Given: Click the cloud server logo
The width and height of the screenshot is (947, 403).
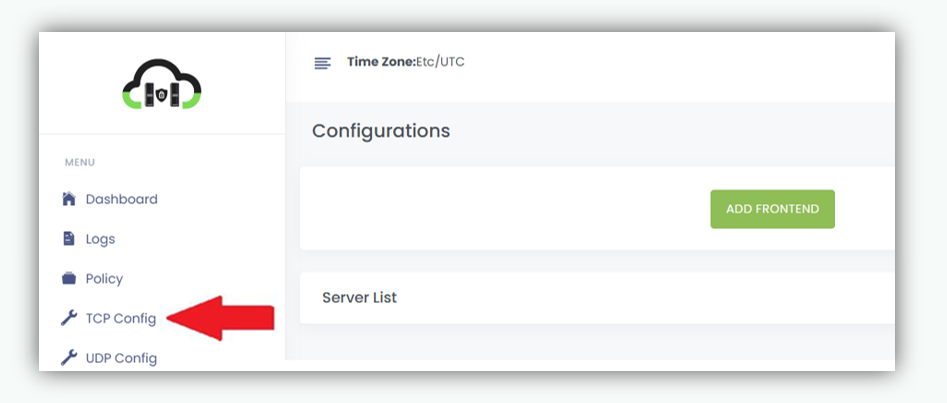Looking at the screenshot, I should point(162,86).
